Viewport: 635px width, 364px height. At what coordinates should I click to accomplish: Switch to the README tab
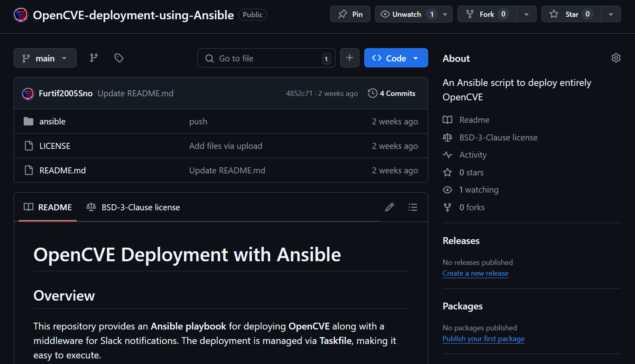coord(48,207)
